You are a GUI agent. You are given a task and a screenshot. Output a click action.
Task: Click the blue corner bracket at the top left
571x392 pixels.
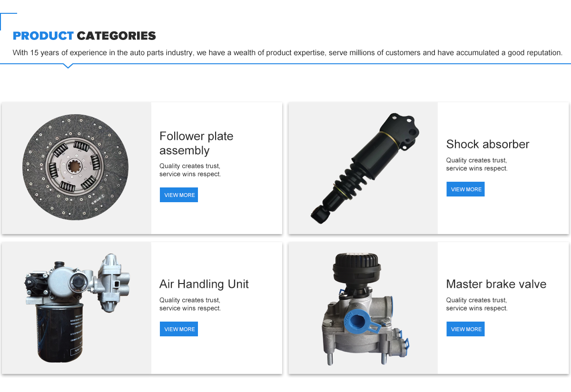pyautogui.click(x=8, y=21)
